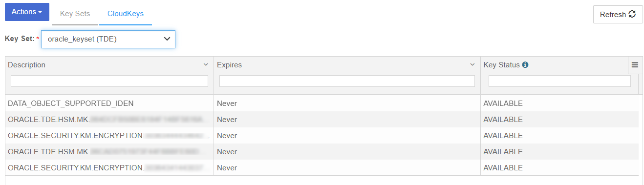
Task: Focus the Description filter input field
Action: [109, 81]
